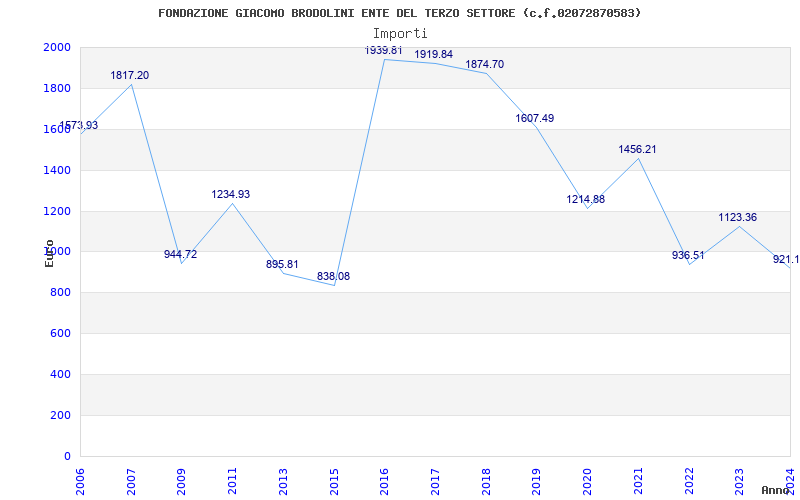This screenshot has height=500, width=800.
Task: Click the Euro axis label
Action: pyautogui.click(x=49, y=253)
